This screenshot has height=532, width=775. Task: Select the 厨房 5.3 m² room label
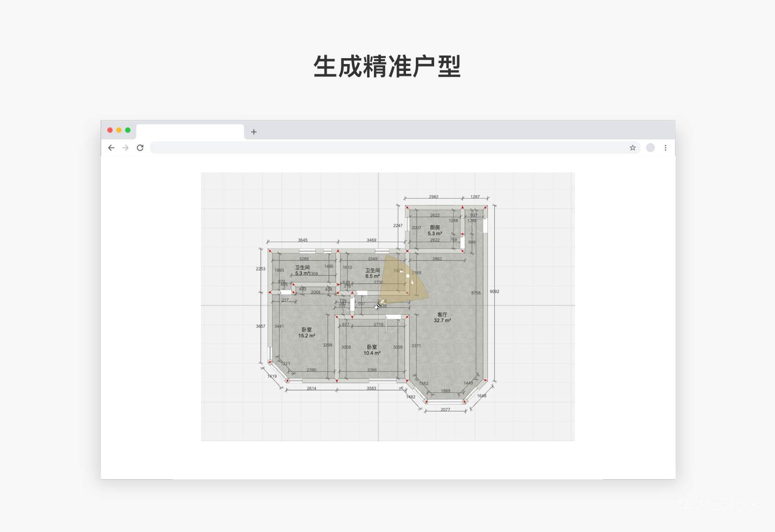coord(435,231)
